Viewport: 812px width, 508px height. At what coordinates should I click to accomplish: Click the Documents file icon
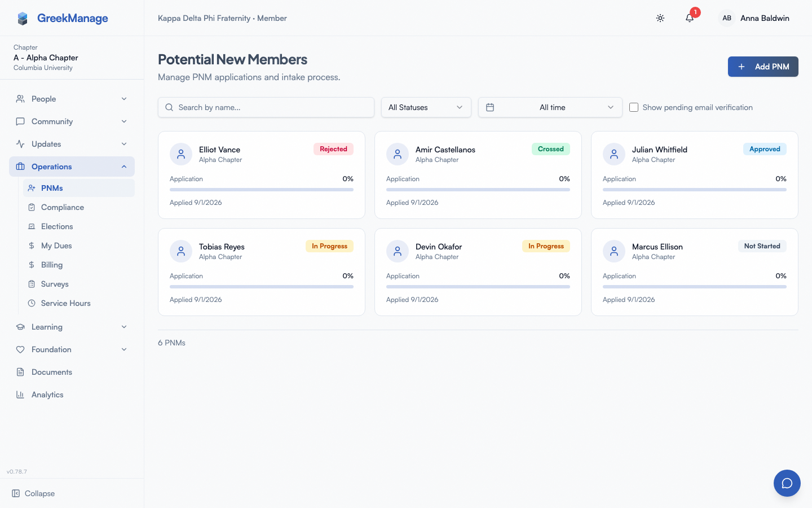[x=20, y=372]
